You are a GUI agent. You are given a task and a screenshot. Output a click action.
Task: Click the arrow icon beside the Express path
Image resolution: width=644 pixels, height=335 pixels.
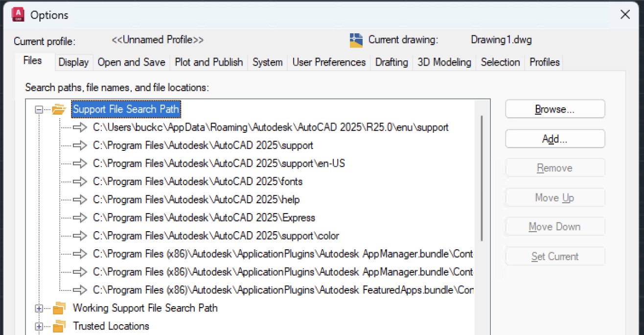point(79,218)
